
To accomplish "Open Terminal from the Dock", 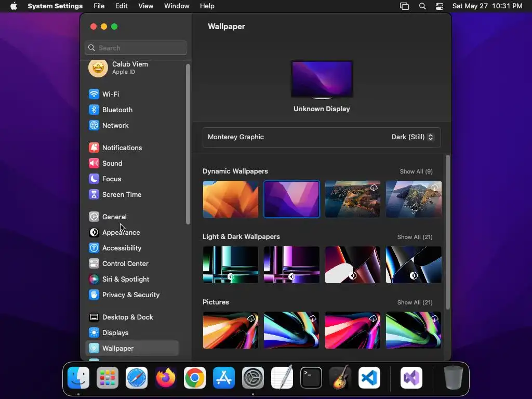I will pos(311,378).
